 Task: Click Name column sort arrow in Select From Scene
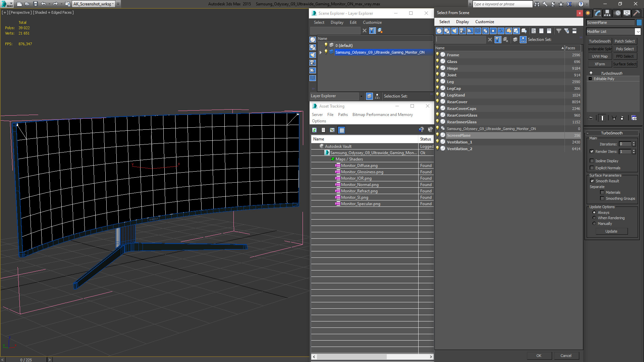(562, 48)
